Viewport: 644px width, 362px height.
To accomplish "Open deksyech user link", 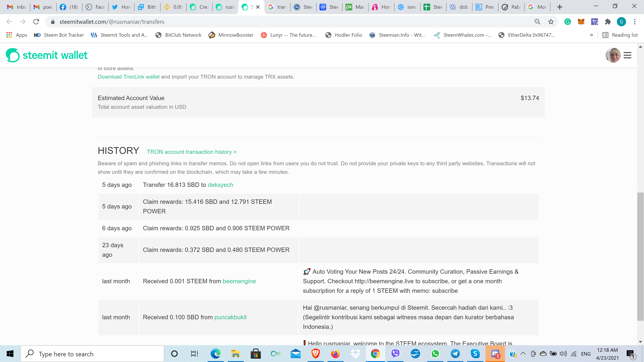I will click(220, 185).
